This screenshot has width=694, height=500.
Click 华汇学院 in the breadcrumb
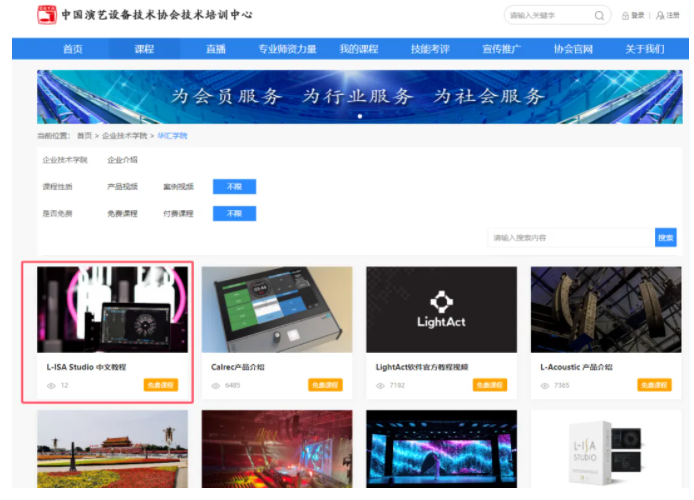pos(172,136)
